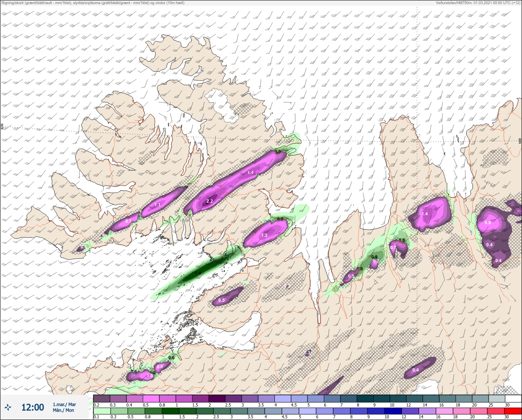Click the darkest purple swatch at 2 in the top legend
Image resolution: width=522 pixels, height=420 pixels.
click(217, 398)
